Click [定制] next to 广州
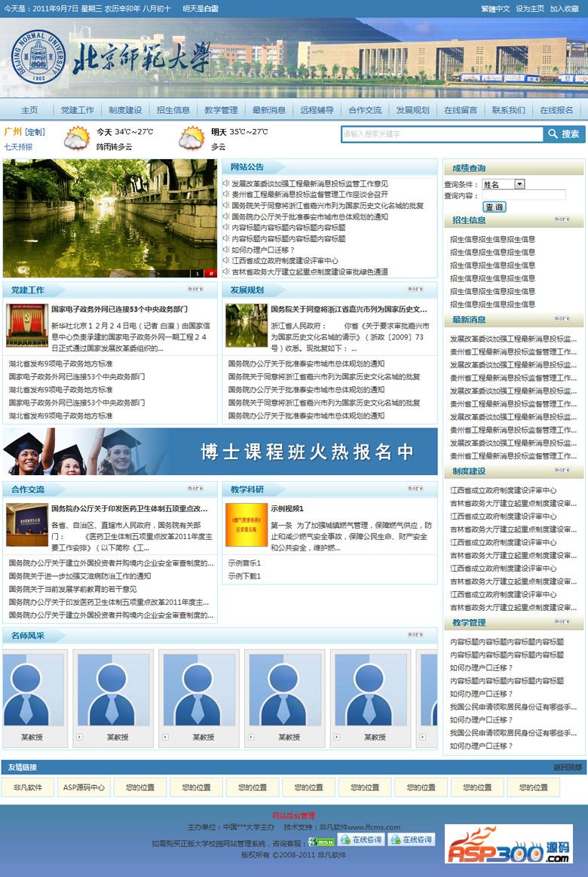The image size is (588, 877). coord(35,132)
